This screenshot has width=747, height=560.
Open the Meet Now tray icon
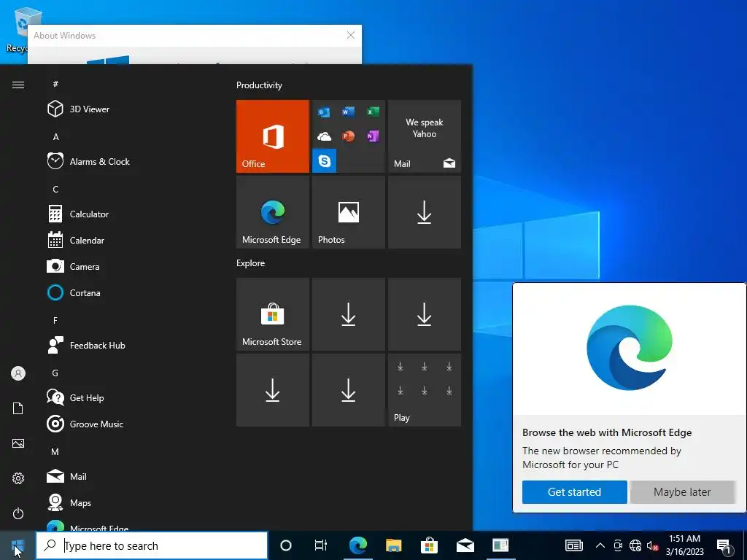tap(618, 545)
